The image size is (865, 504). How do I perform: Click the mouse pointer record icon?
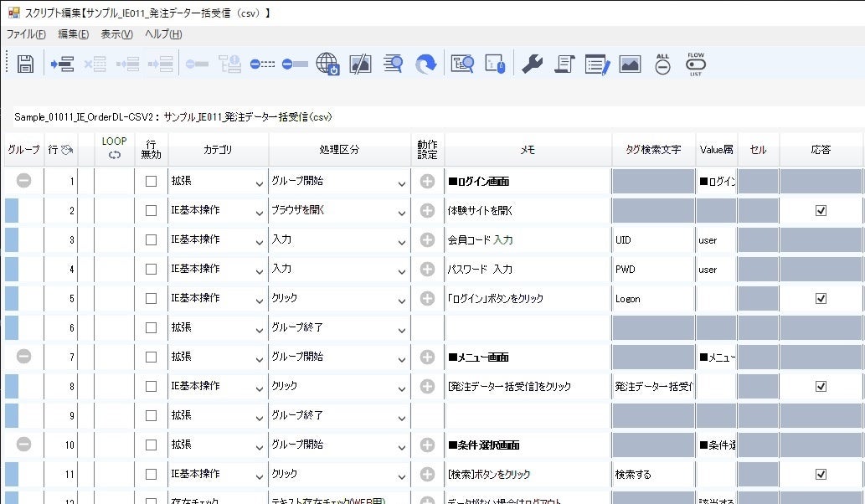point(495,64)
